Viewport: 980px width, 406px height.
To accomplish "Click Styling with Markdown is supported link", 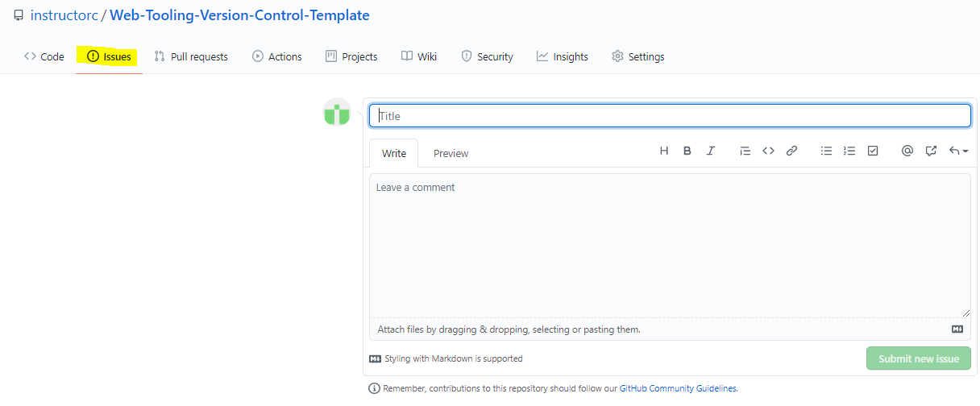I will point(446,358).
